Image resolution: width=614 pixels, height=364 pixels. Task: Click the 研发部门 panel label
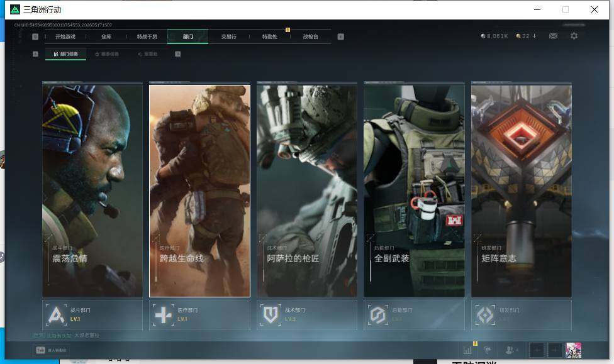click(510, 310)
